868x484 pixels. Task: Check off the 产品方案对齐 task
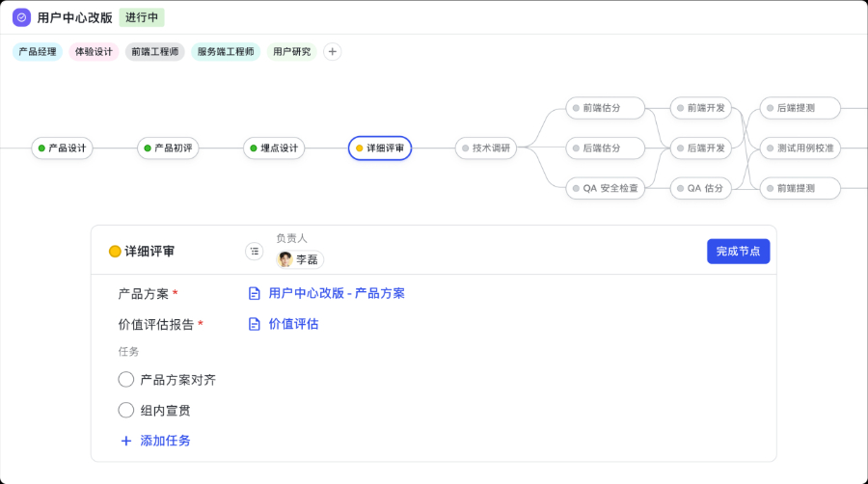point(126,380)
